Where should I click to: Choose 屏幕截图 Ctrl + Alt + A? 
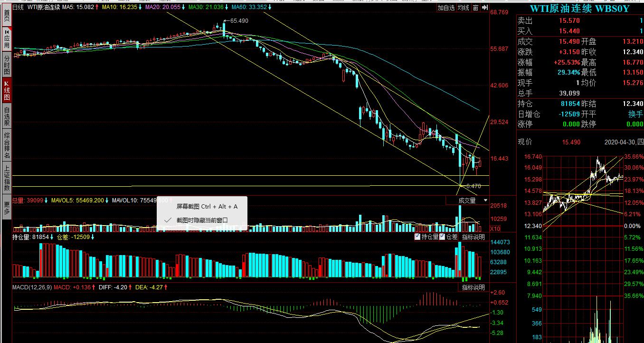tap(207, 207)
